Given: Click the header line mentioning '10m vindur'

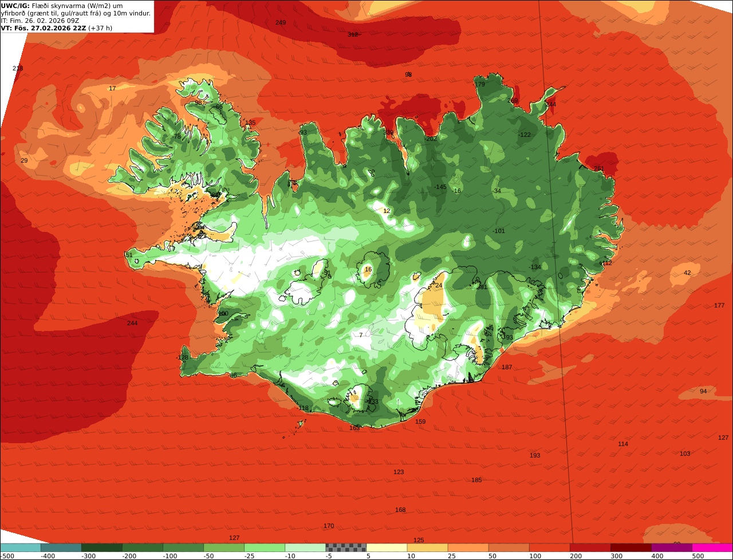Looking at the screenshot, I should point(76,13).
